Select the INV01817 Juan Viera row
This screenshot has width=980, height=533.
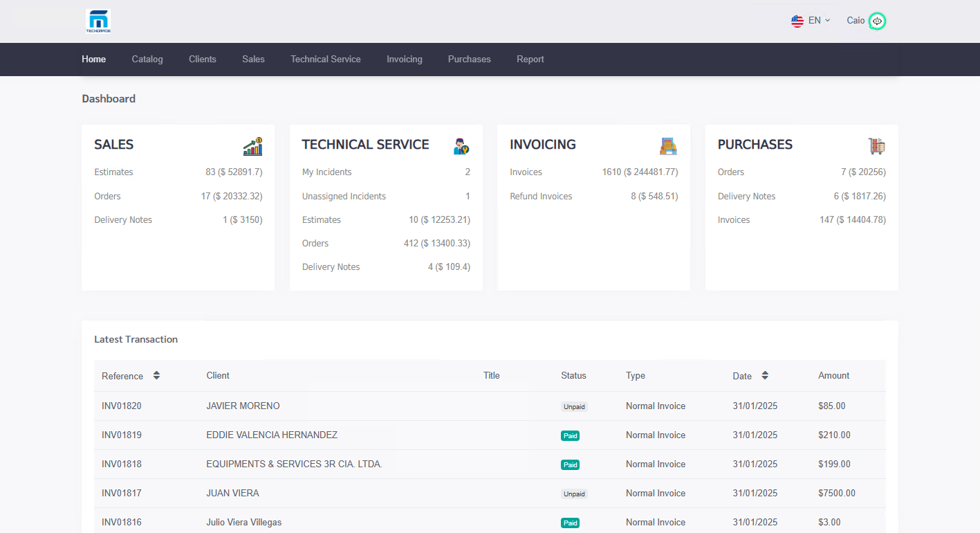point(232,494)
